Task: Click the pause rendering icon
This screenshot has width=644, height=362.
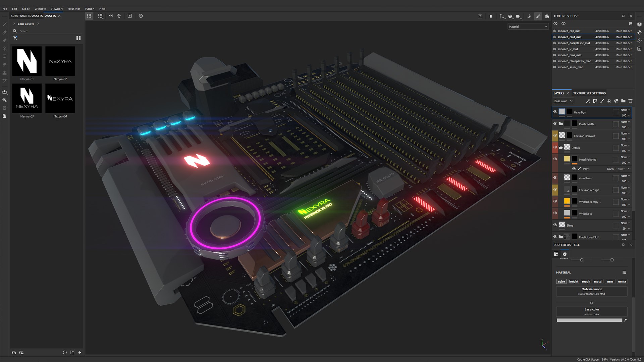Action: (491, 16)
